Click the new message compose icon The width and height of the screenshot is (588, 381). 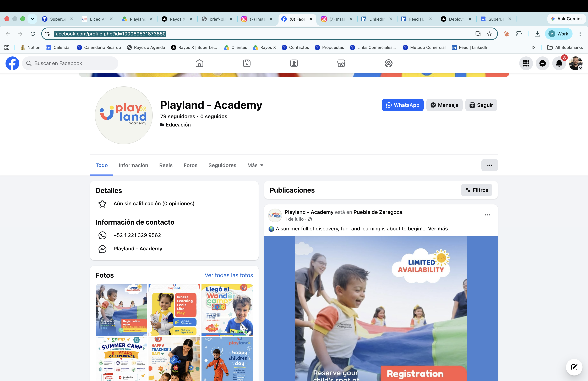574,367
